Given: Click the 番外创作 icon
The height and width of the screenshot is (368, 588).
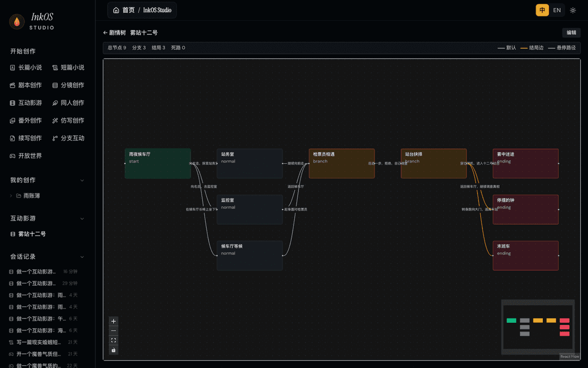Looking at the screenshot, I should coord(13,120).
